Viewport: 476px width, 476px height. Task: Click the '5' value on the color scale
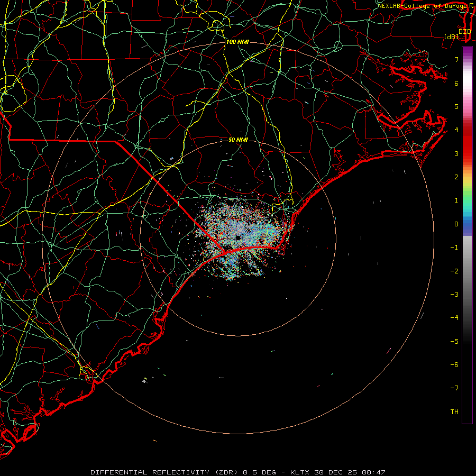coord(456,106)
